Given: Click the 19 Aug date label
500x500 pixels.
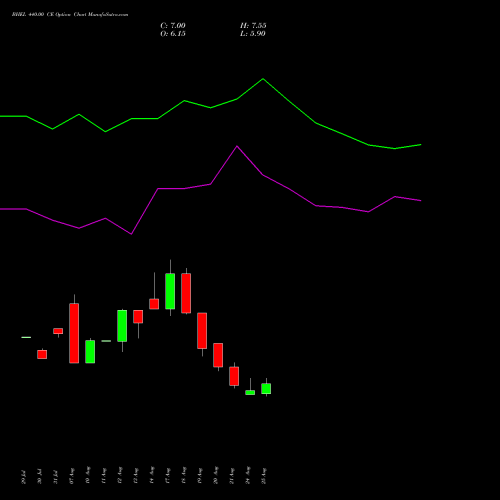Looking at the screenshot, I should 199,476.
